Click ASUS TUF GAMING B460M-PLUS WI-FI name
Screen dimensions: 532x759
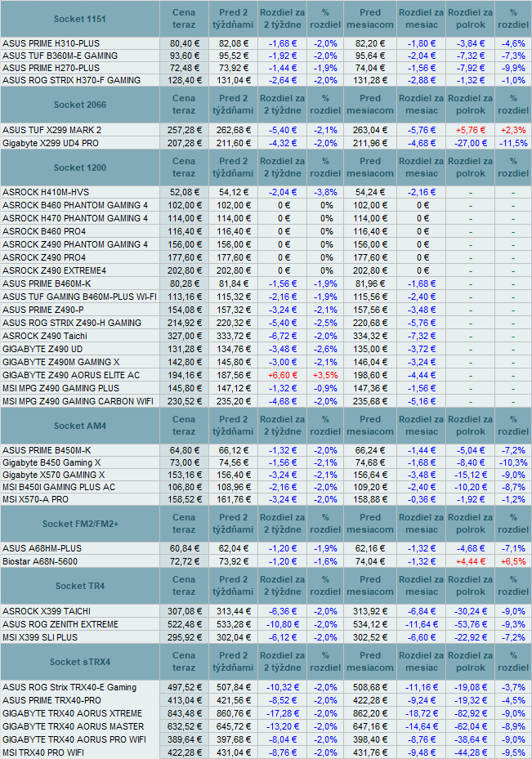click(x=79, y=297)
